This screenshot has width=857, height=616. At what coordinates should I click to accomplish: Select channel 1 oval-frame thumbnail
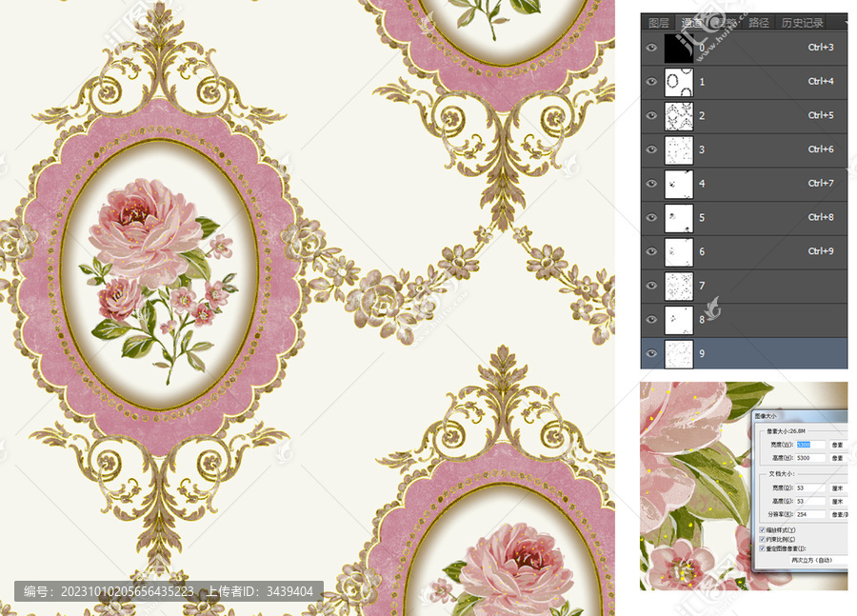coord(679,82)
